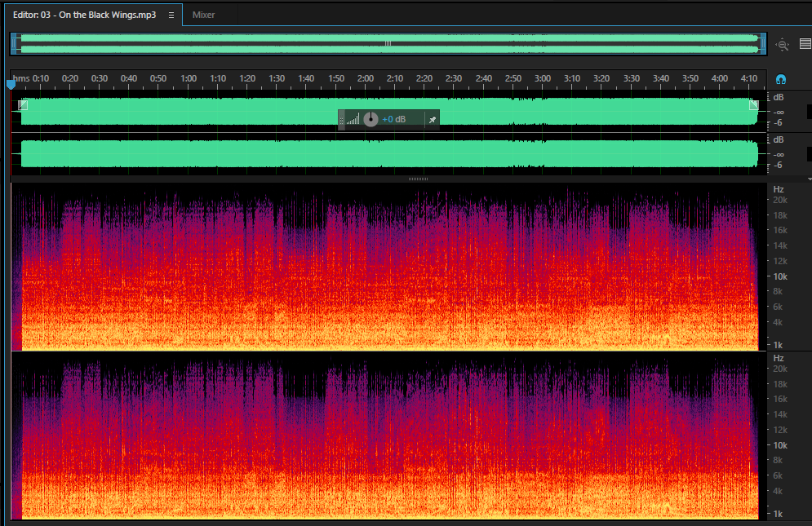
Task: Click the right handle of overview navigator
Action: 763,43
